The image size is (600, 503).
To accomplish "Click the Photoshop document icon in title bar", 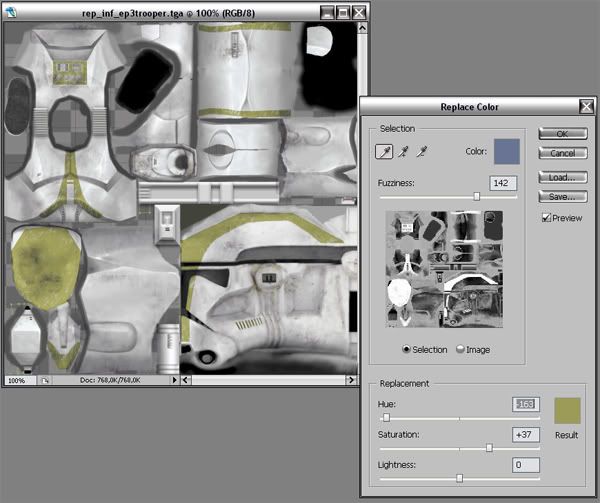I will [11, 12].
